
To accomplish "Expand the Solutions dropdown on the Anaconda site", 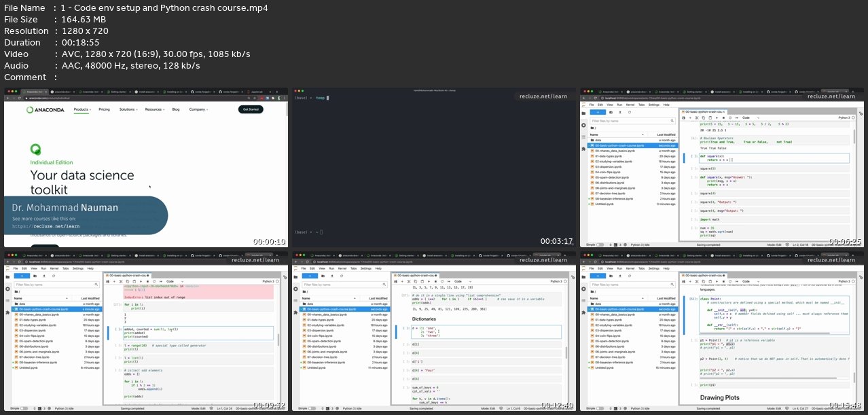I will [x=127, y=109].
